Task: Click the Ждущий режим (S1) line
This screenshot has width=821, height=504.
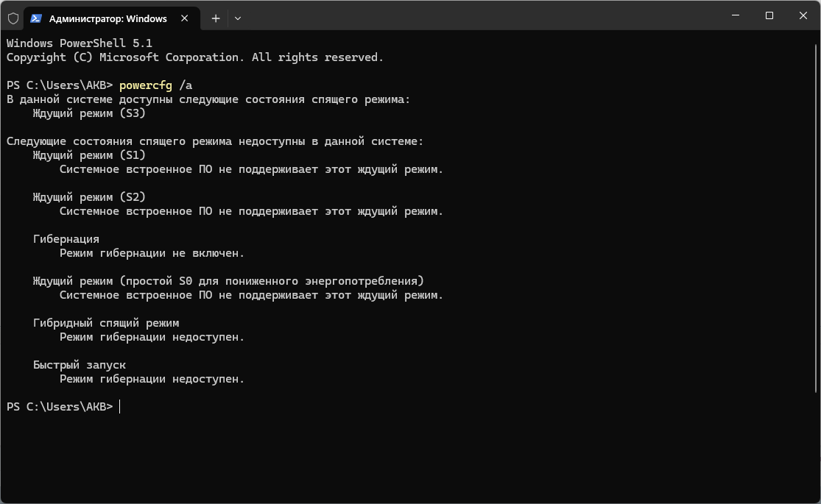Action: [x=89, y=155]
